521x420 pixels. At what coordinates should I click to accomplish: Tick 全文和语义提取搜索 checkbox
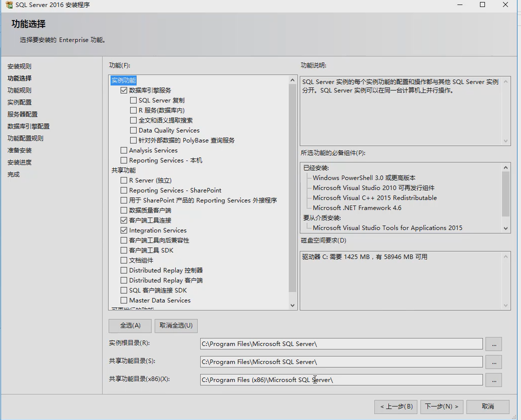pyautogui.click(x=133, y=120)
